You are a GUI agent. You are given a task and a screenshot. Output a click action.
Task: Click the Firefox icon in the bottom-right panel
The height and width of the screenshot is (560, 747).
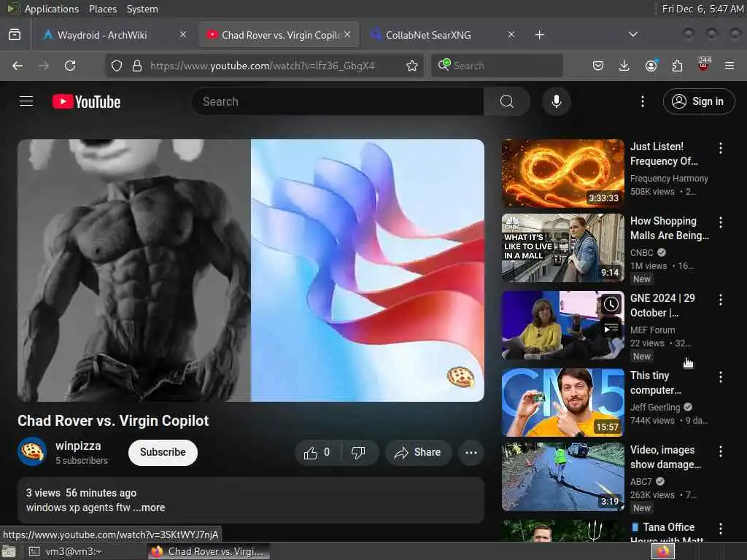pyautogui.click(x=663, y=551)
